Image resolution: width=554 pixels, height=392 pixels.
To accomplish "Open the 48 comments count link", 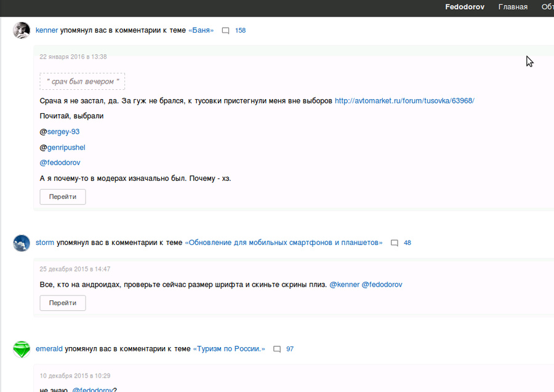I will point(407,242).
